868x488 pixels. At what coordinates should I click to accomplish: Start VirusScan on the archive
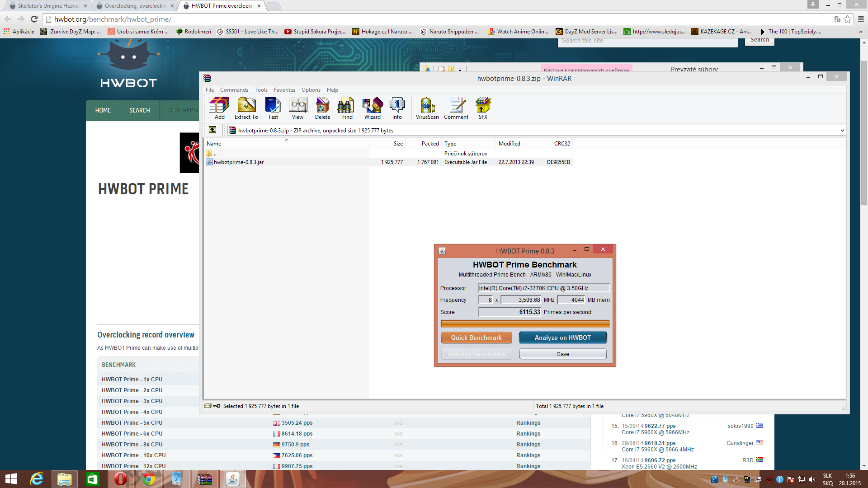click(x=427, y=108)
